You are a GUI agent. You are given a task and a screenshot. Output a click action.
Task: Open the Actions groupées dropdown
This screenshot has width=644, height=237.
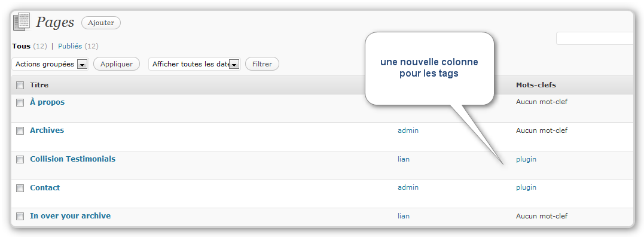tap(50, 64)
